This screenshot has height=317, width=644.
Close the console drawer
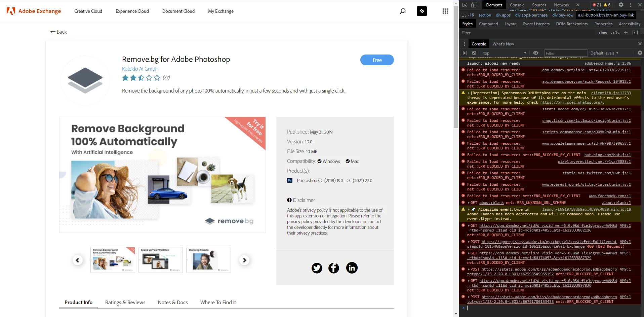tap(640, 44)
